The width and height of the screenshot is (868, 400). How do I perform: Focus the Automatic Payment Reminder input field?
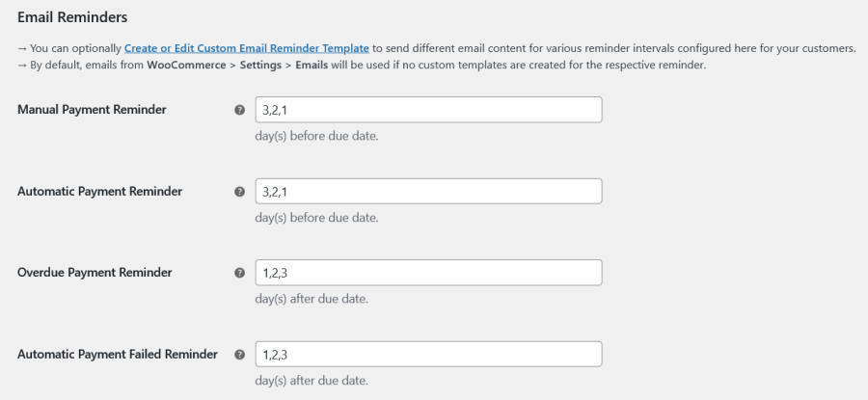(428, 191)
